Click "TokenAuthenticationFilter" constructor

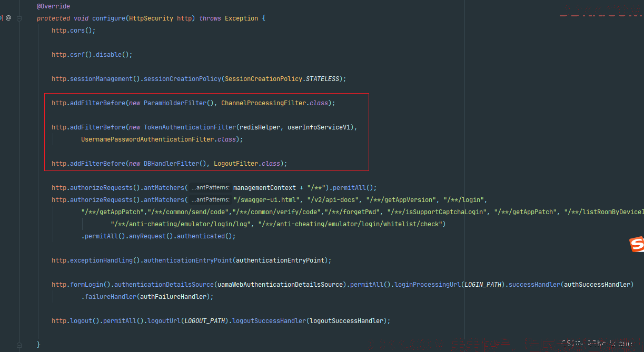point(190,127)
